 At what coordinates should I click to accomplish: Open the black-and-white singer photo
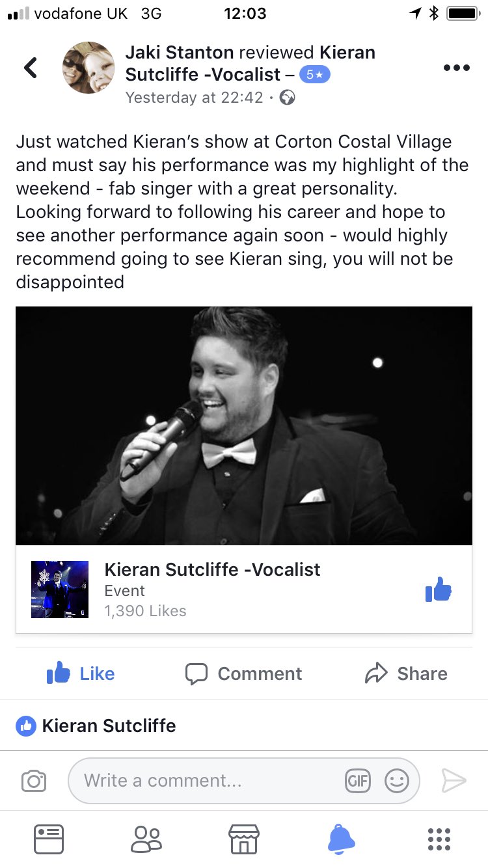pyautogui.click(x=244, y=426)
